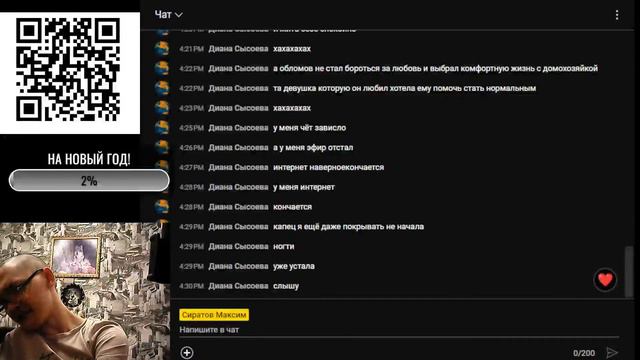Click the send message arrow icon
The image size is (640, 360).
tap(612, 352)
